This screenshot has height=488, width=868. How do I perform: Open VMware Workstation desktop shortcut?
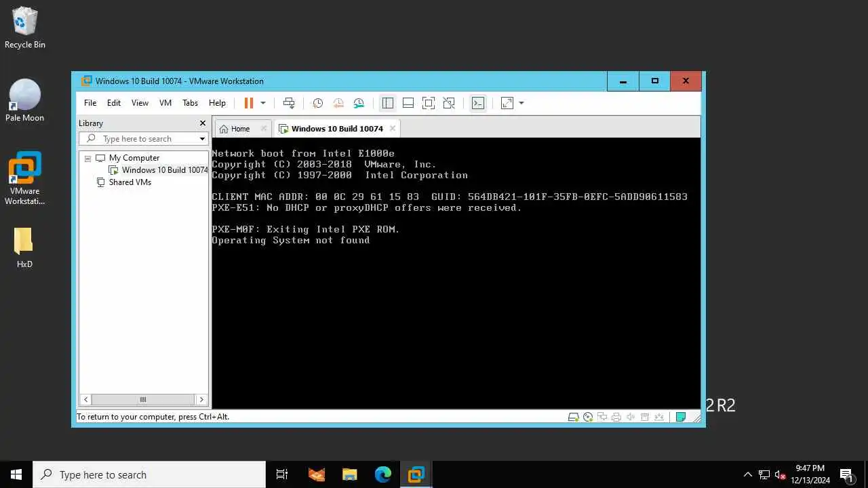[24, 178]
